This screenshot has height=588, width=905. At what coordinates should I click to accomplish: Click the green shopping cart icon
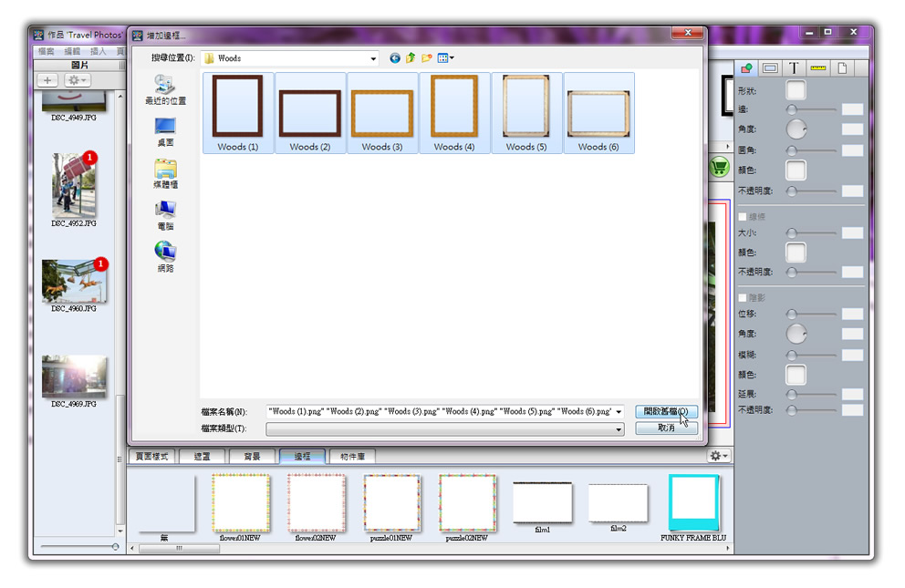click(x=719, y=167)
